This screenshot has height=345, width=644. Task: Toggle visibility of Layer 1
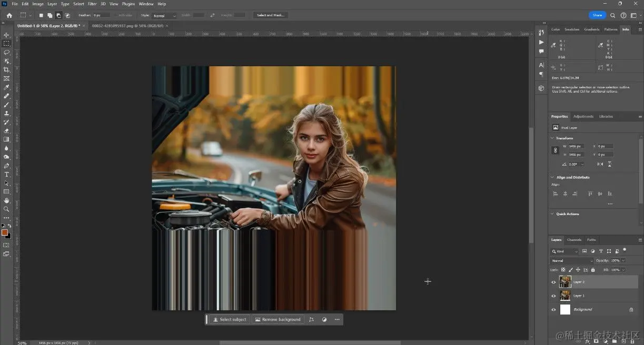[x=553, y=296]
